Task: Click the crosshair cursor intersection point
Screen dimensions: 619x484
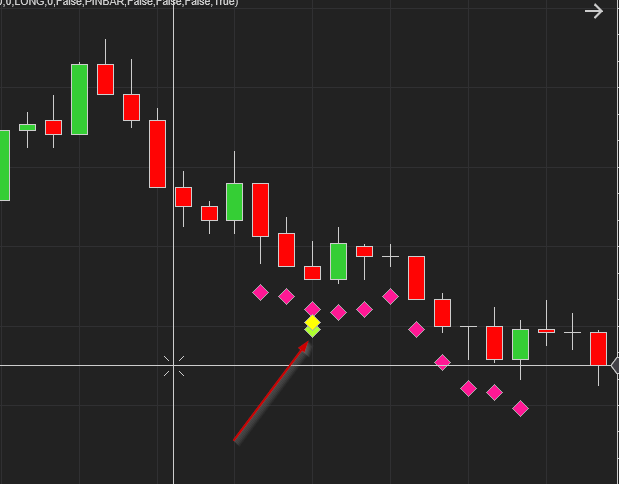Action: (173, 366)
